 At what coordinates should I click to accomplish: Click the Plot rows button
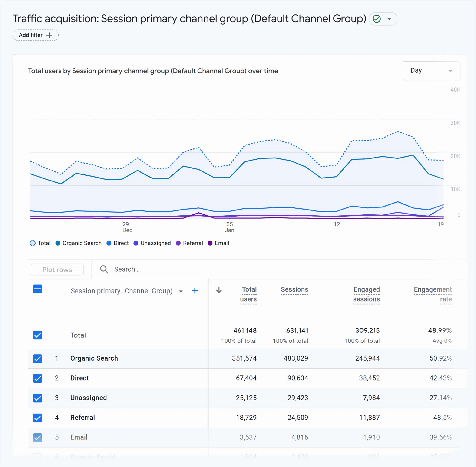[57, 270]
